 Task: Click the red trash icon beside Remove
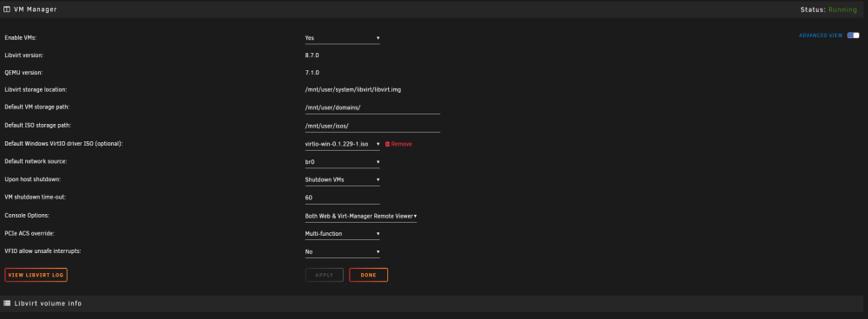click(x=387, y=144)
